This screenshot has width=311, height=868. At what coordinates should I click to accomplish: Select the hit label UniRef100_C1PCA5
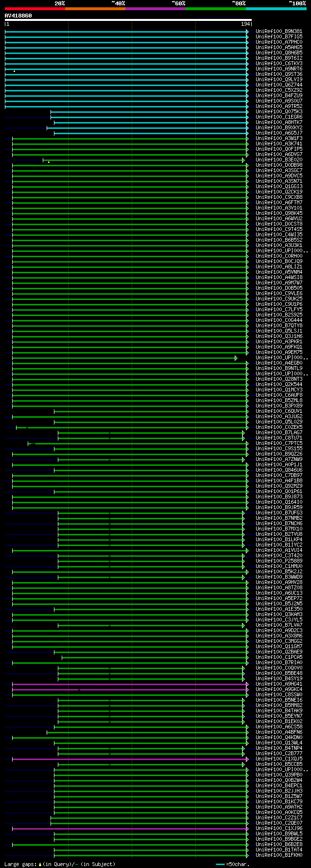click(x=279, y=657)
